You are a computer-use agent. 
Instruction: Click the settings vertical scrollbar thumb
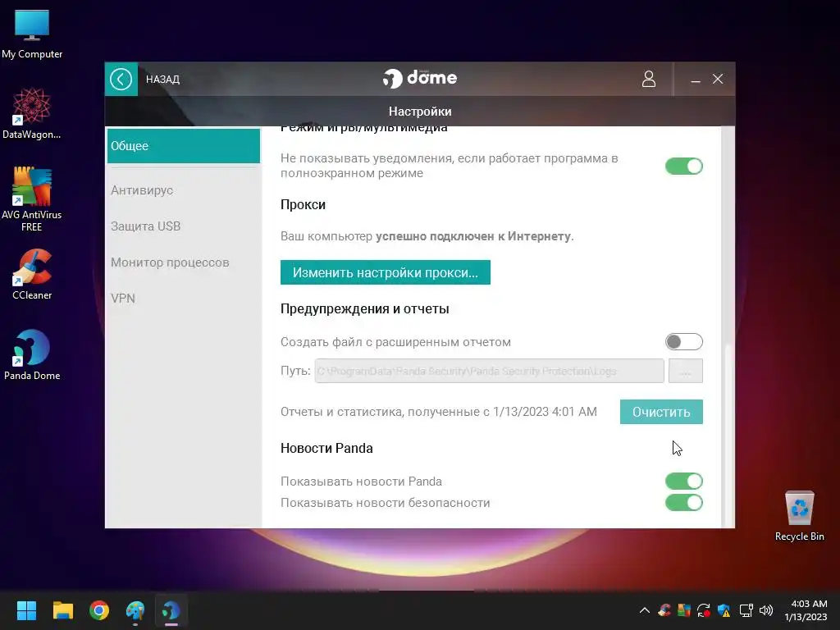pos(728,435)
